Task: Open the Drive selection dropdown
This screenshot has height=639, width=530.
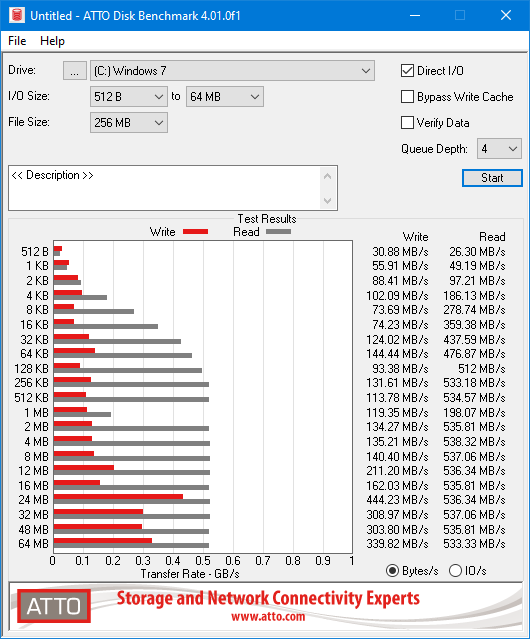Action: 232,71
